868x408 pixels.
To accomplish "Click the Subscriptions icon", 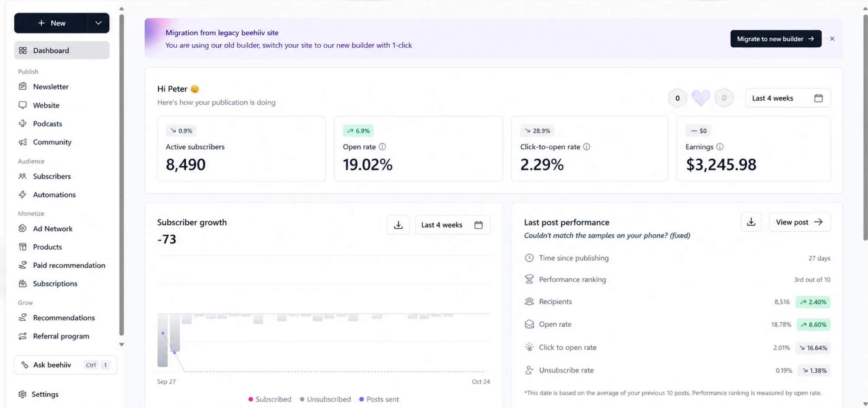I will click(x=23, y=283).
